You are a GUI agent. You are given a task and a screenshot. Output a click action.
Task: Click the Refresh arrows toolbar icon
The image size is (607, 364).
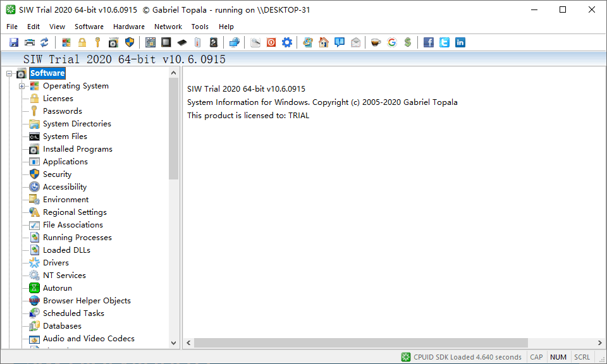click(44, 42)
